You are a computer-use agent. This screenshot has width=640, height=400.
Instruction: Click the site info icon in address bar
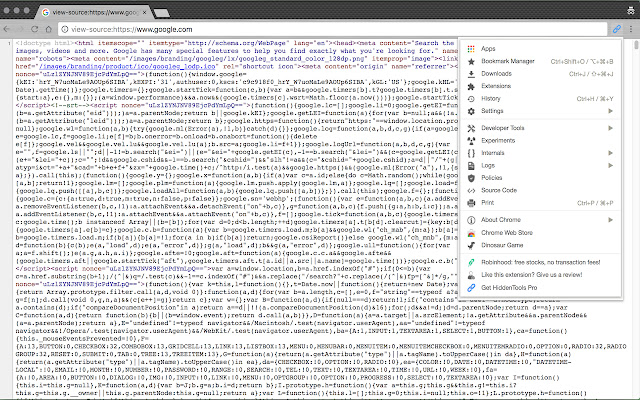64,29
